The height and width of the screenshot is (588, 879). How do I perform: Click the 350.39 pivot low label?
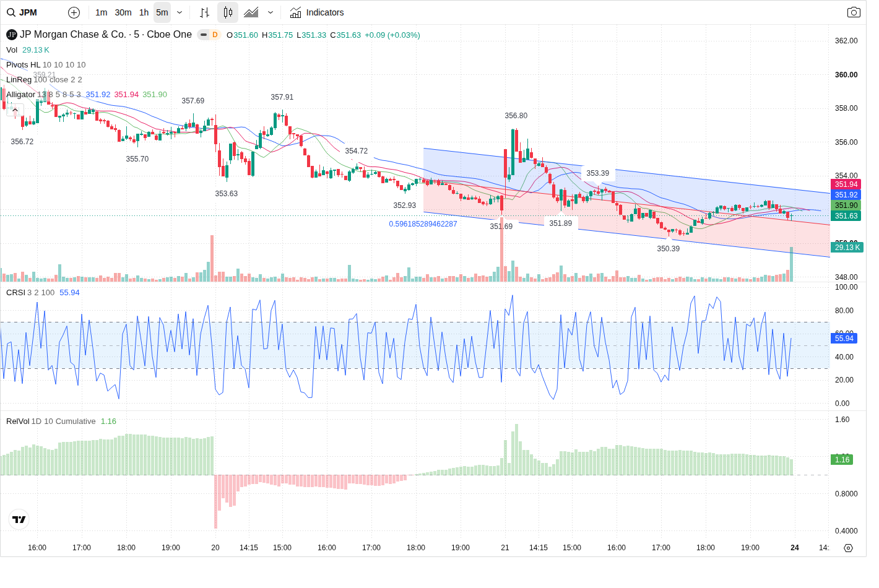(x=669, y=249)
